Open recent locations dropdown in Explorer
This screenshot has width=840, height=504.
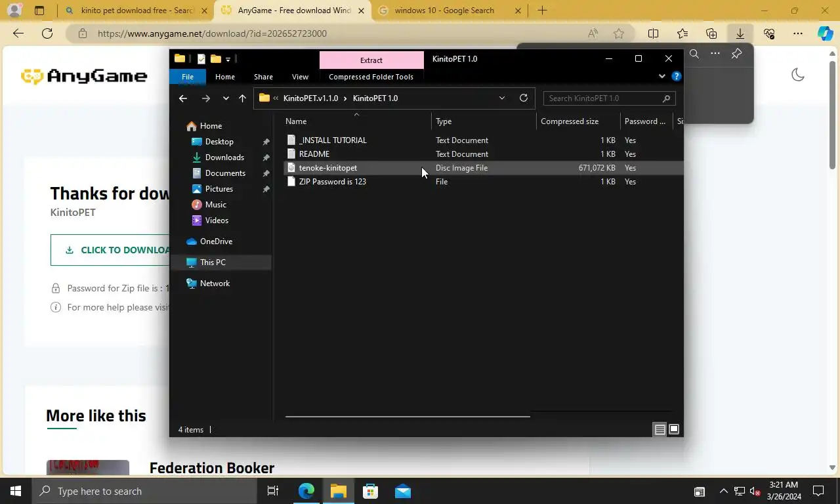(x=226, y=98)
